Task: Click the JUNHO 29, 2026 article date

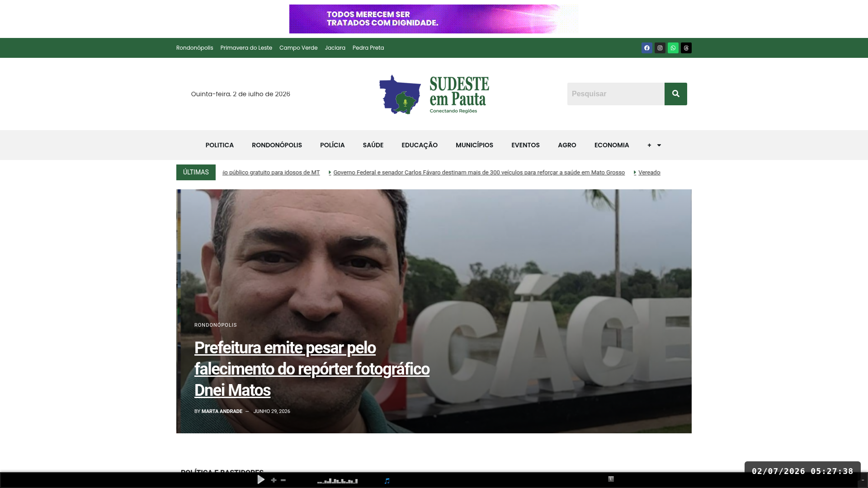Action: click(272, 411)
